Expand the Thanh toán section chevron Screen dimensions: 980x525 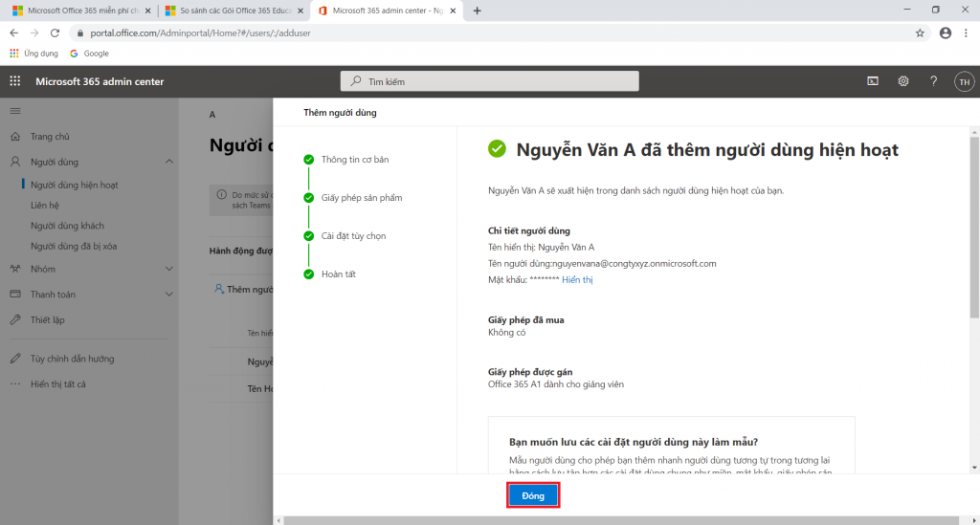pyautogui.click(x=169, y=294)
